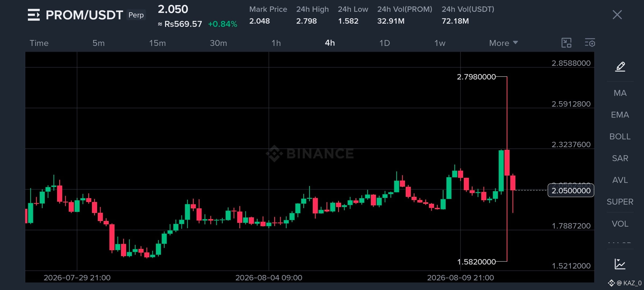
Task: Select the 30m interval tab
Action: pyautogui.click(x=218, y=43)
